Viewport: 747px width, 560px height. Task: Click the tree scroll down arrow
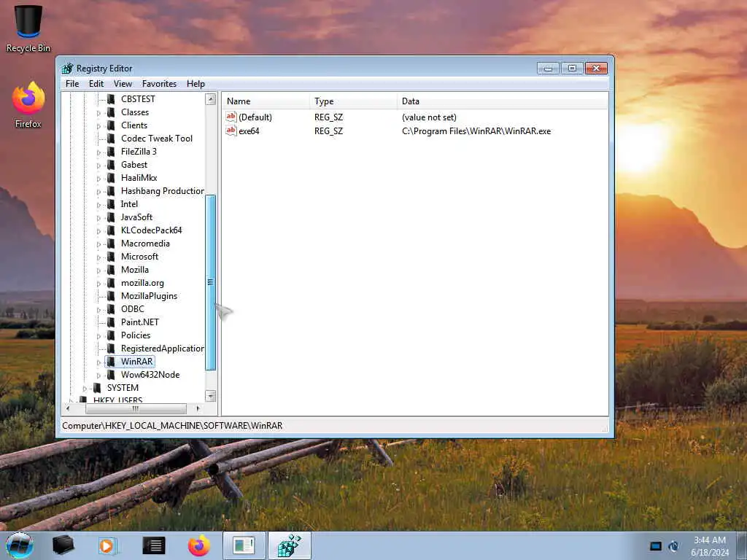[x=211, y=396]
